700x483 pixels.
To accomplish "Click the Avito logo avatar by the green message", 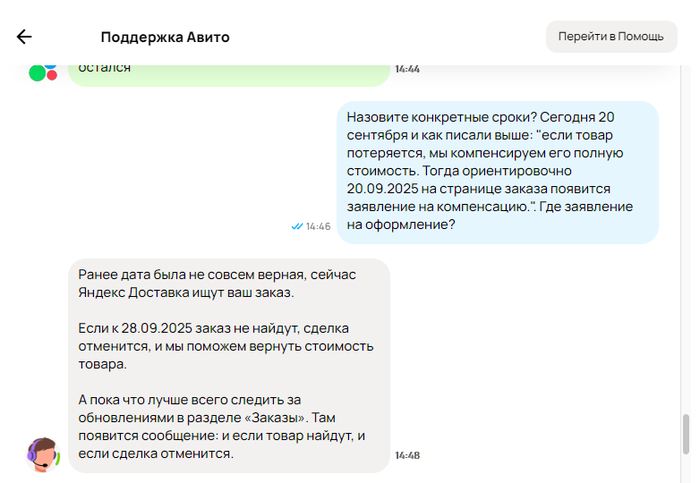I will click(43, 72).
